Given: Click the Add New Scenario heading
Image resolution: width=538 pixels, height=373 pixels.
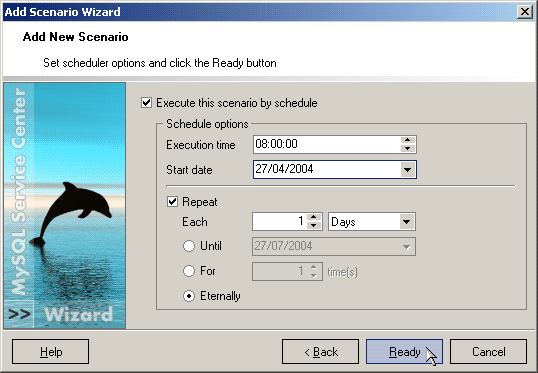Looking at the screenshot, I should [x=75, y=37].
